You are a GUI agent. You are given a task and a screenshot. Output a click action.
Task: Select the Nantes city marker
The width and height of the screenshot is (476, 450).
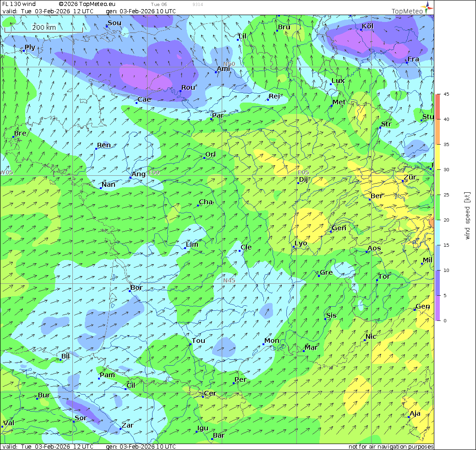click(x=101, y=188)
